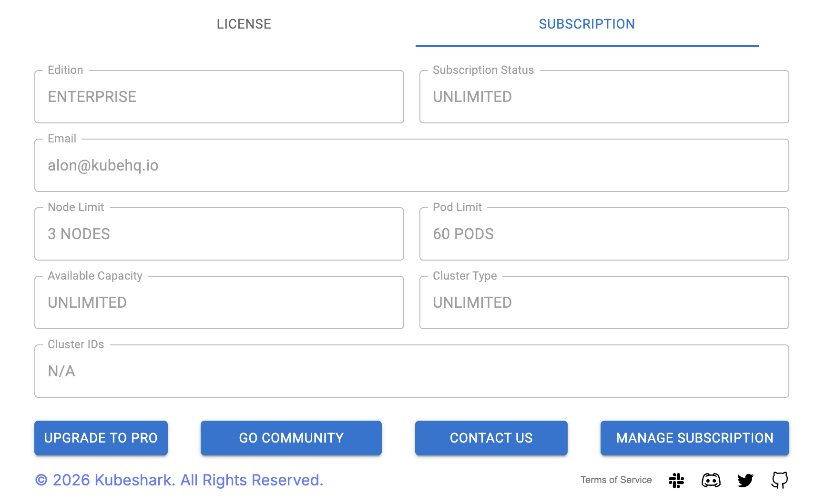Open the Discord server icon
The height and width of the screenshot is (504, 816).
tap(711, 480)
